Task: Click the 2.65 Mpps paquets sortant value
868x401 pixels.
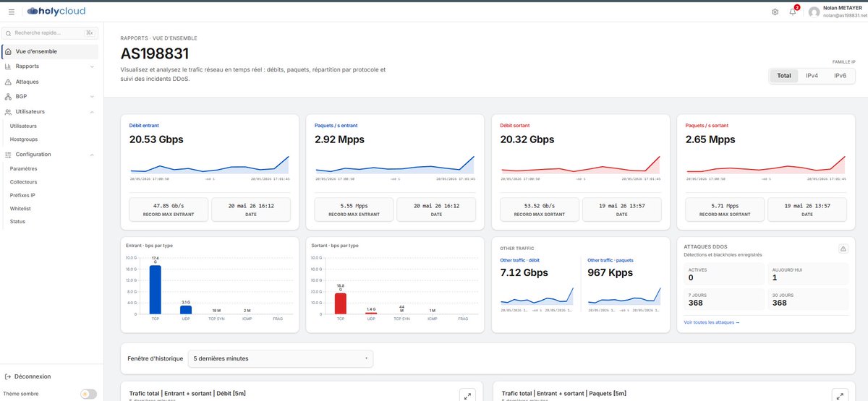Action: (x=710, y=139)
